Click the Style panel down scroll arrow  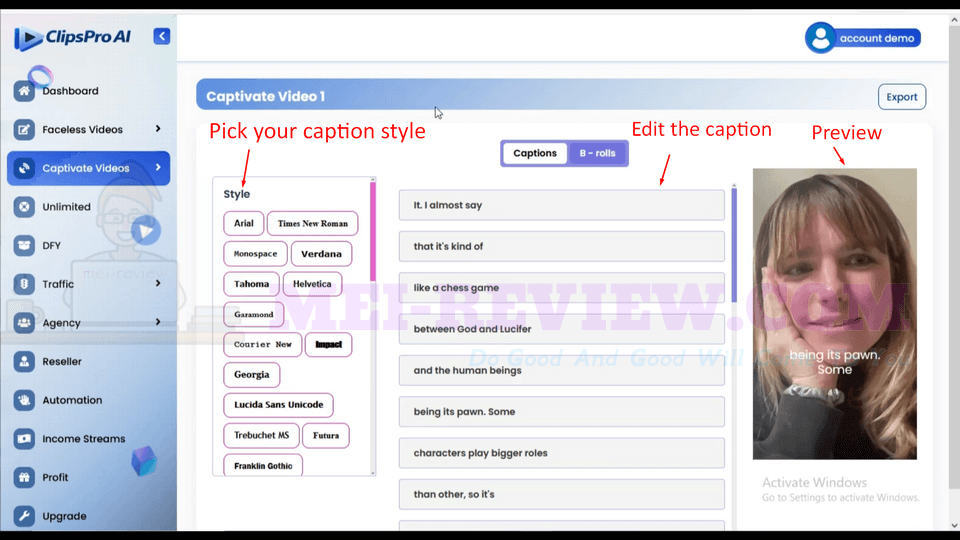click(x=373, y=473)
